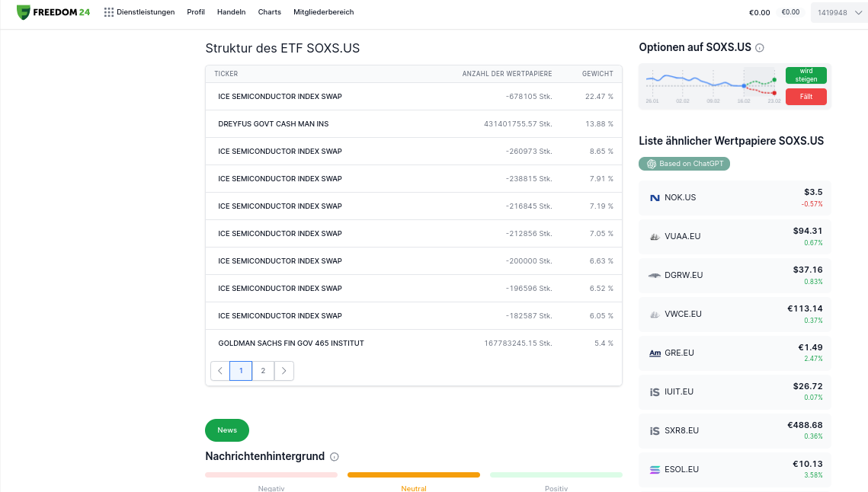The image size is (868, 492).
Task: Click the iShares icon for IUIT.EU
Action: tap(655, 391)
